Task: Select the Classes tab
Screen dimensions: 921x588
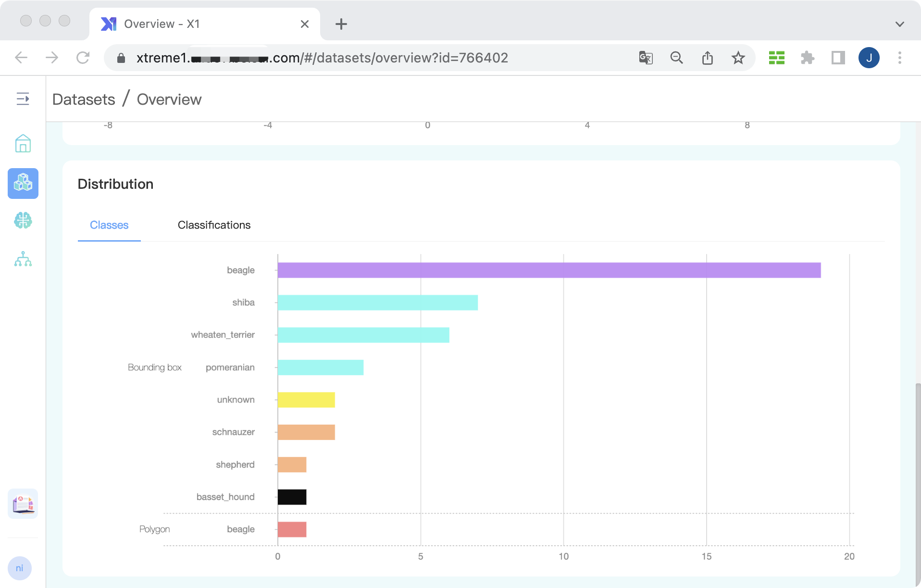Action: [x=109, y=225]
